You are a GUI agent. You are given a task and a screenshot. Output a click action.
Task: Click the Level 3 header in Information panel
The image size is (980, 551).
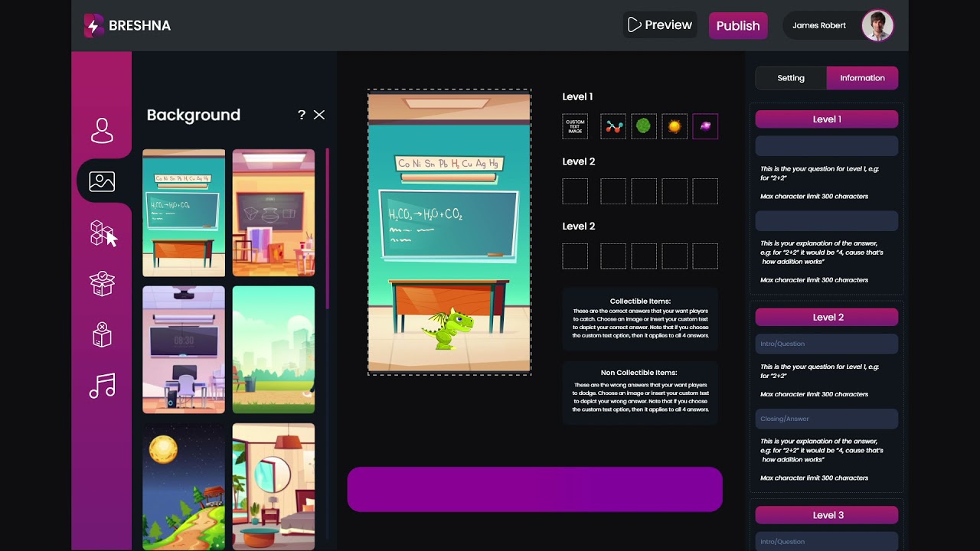(827, 515)
